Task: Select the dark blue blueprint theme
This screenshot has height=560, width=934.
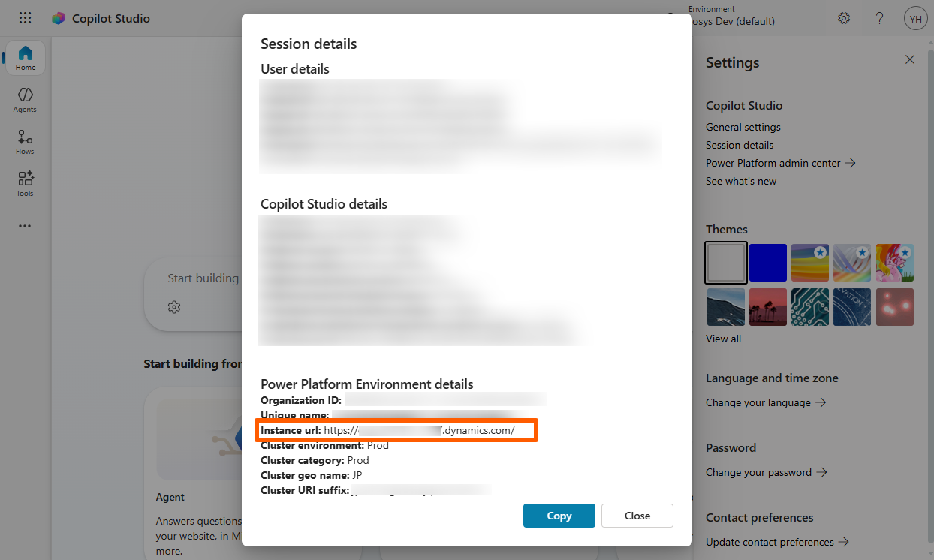Action: point(852,306)
